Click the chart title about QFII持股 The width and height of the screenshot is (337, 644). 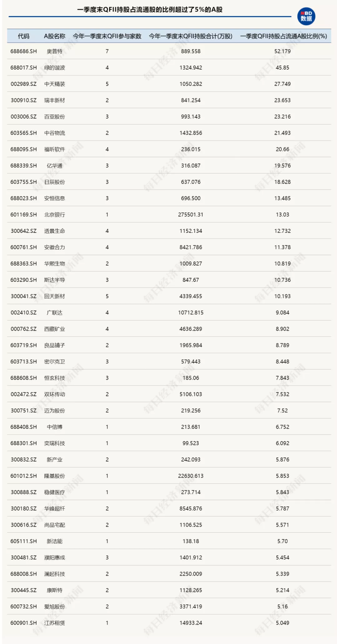click(150, 10)
